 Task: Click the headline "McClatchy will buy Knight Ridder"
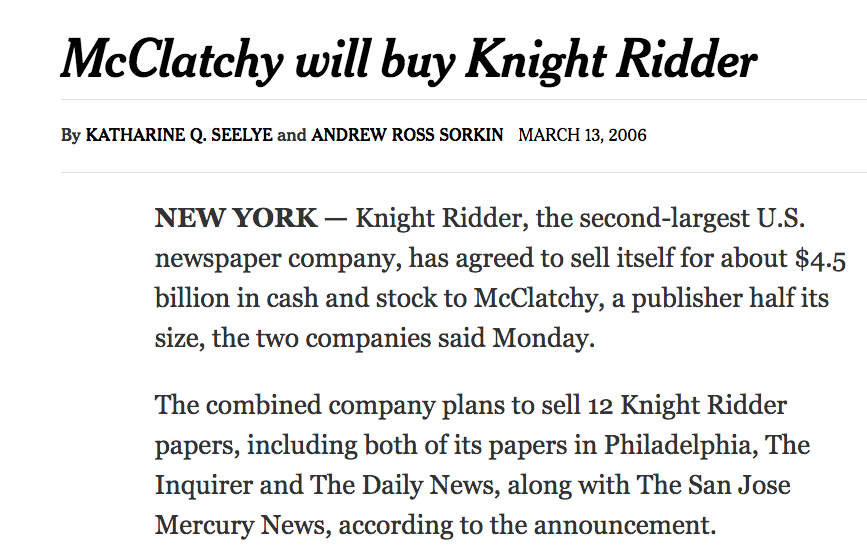(x=408, y=60)
